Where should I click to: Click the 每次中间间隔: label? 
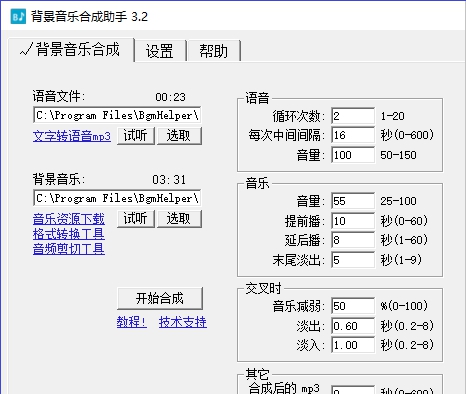coord(287,135)
